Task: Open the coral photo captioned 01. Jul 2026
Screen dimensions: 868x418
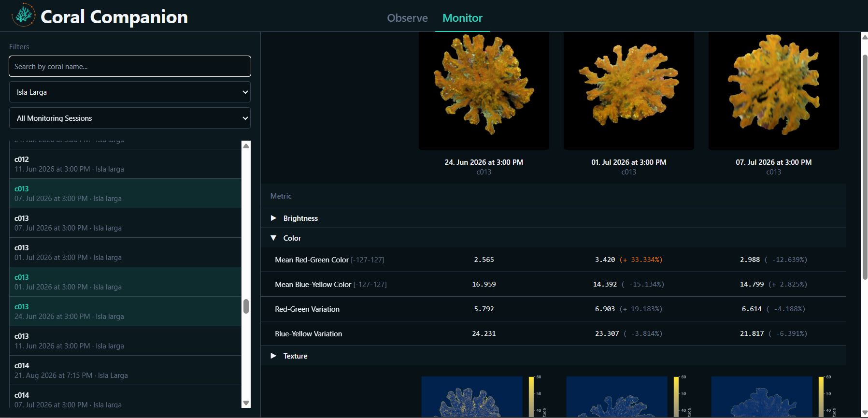Action: [x=629, y=91]
